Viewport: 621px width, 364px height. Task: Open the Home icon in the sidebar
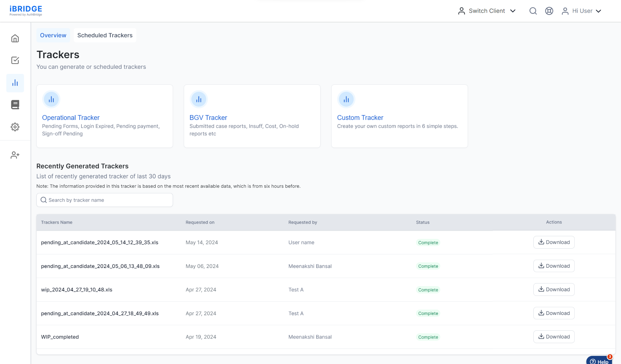tap(15, 38)
